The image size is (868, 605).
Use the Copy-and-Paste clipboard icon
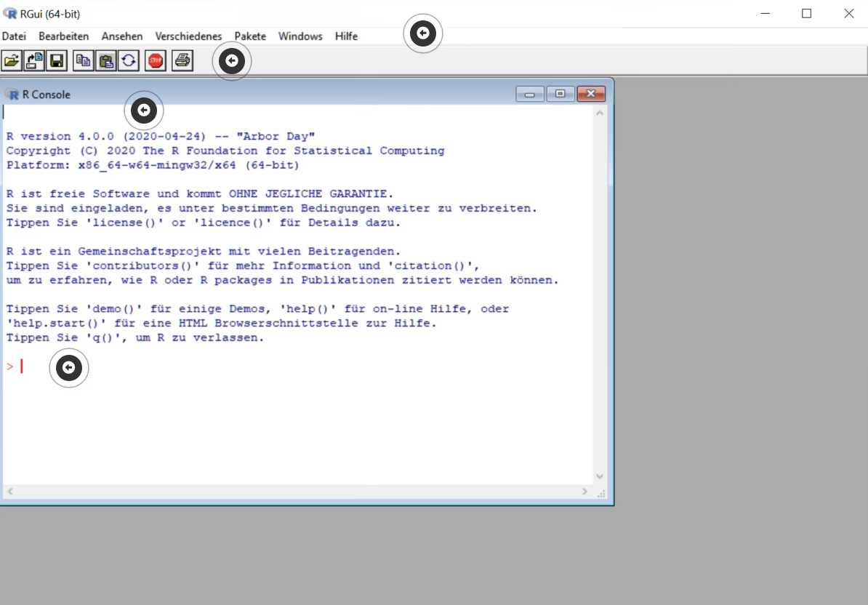click(129, 60)
